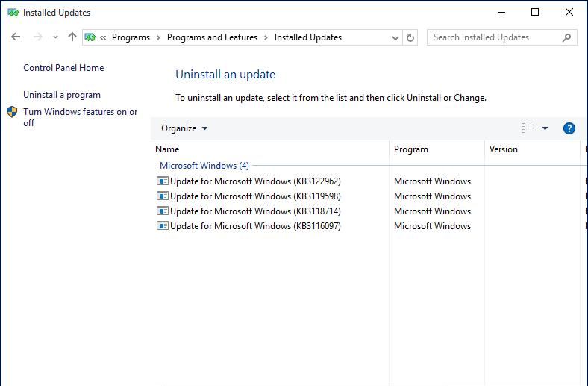Open Uninstall a program link

62,95
